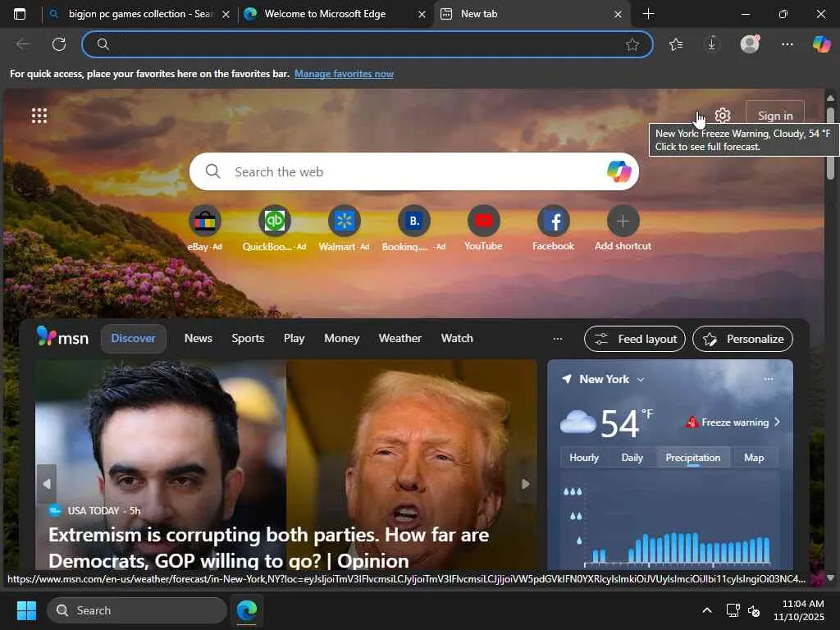Screen dimensions: 840x630
Task: Open weather card more options ellipsis
Action: click(768, 379)
